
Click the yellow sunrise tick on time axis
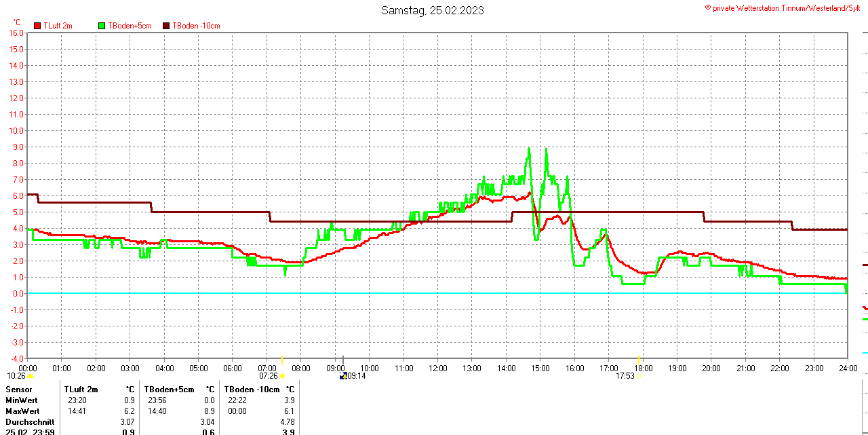click(x=282, y=360)
